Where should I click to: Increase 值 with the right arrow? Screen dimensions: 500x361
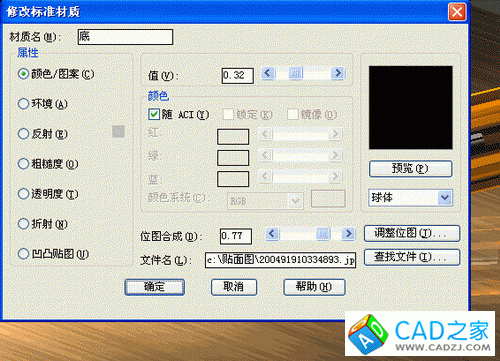click(x=338, y=73)
